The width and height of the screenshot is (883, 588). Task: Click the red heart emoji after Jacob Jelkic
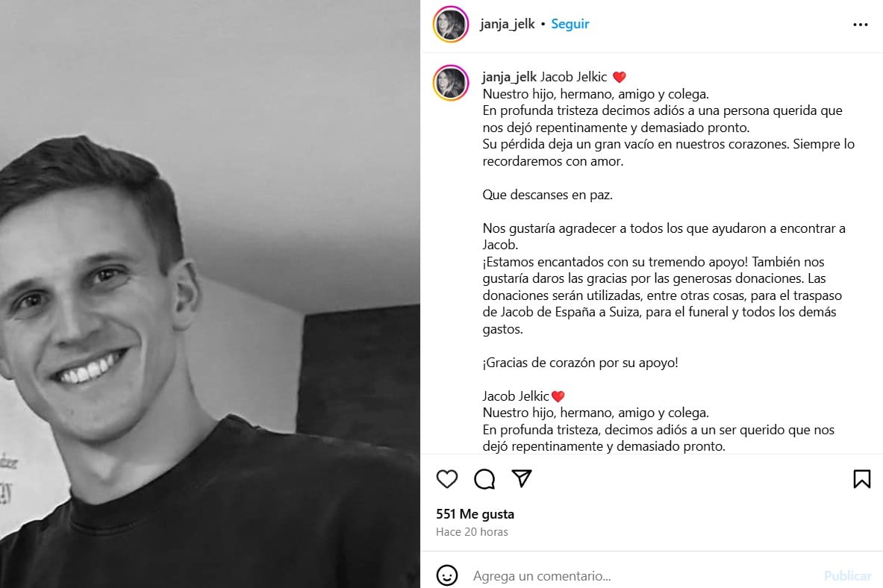click(620, 77)
